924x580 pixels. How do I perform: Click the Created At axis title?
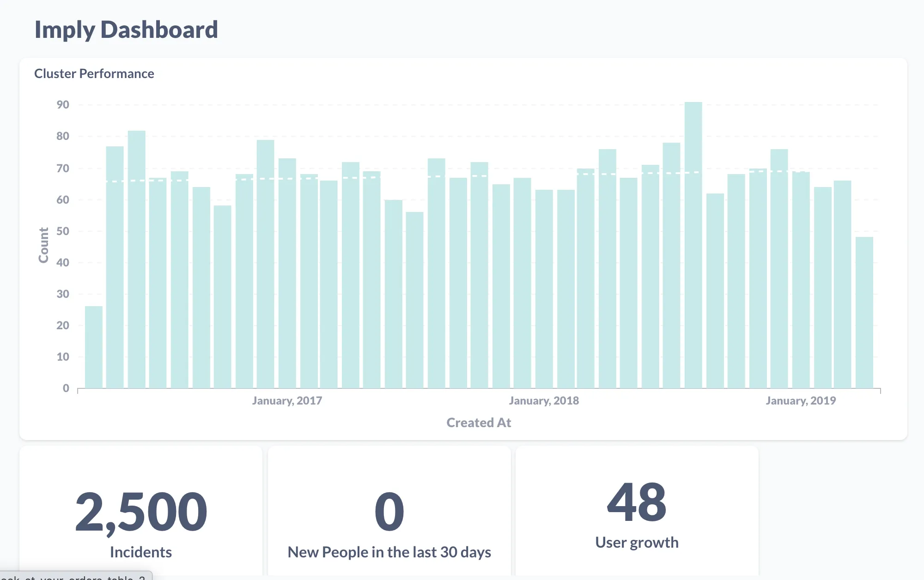(479, 423)
